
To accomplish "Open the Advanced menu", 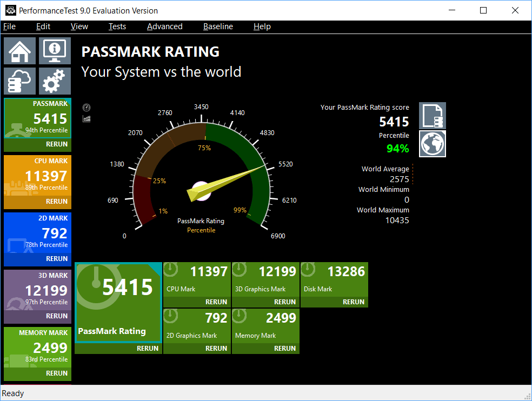I will pyautogui.click(x=164, y=26).
